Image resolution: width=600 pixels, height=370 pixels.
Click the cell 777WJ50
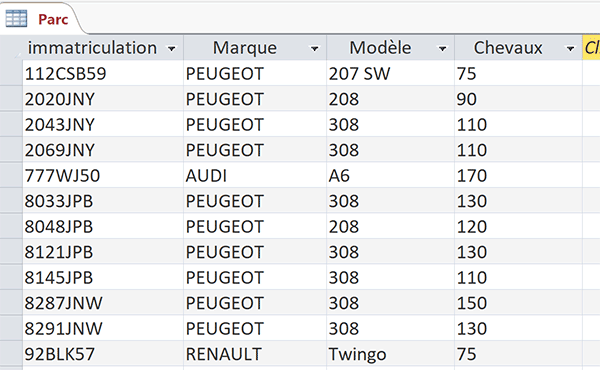103,175
